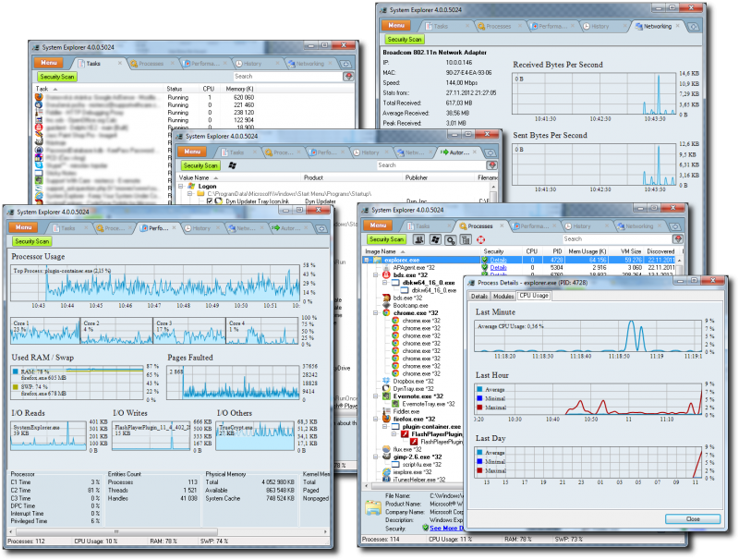Click the pin icon beside Processes window search
Screen dimensions: 739x560
[678, 239]
